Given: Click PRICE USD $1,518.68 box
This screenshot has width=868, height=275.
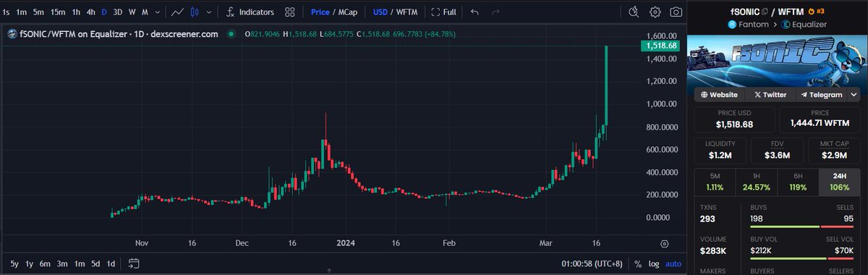Looking at the screenshot, I should (734, 119).
